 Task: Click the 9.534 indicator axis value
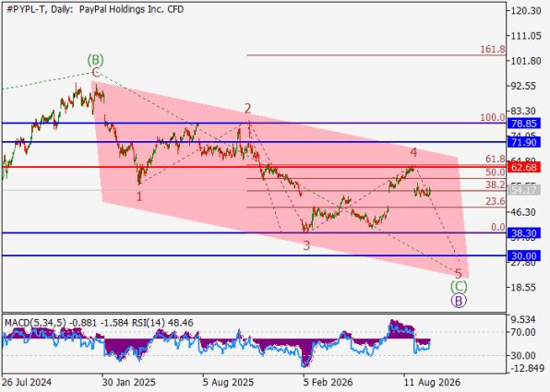click(x=523, y=320)
